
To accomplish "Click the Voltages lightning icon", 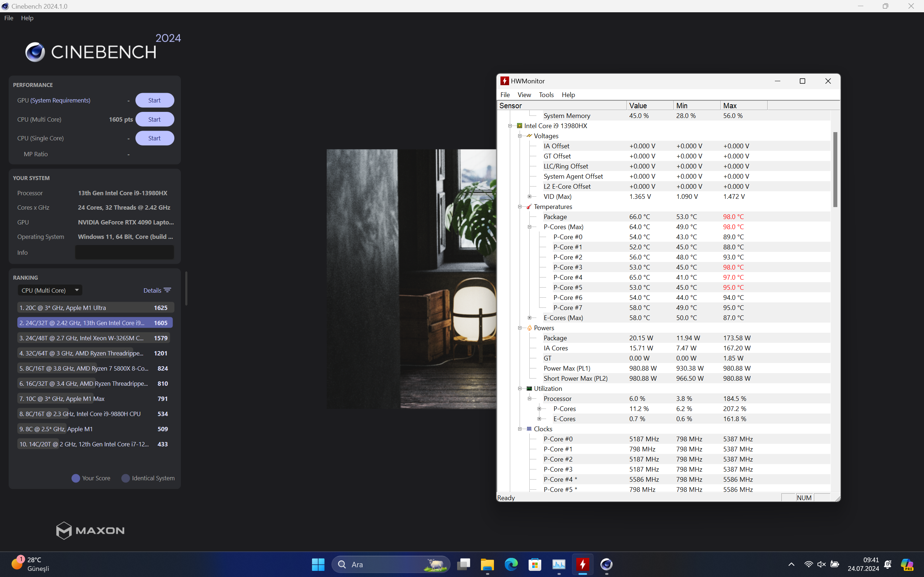I will coord(529,135).
